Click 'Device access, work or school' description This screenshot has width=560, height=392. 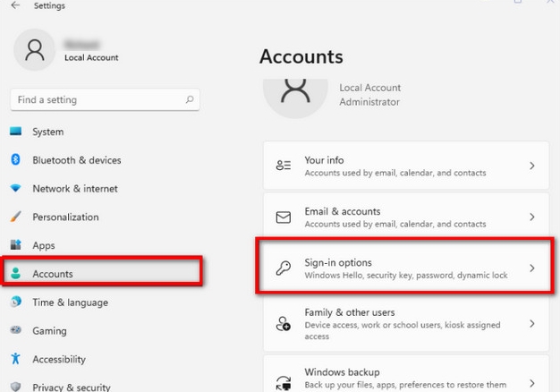coord(403,330)
